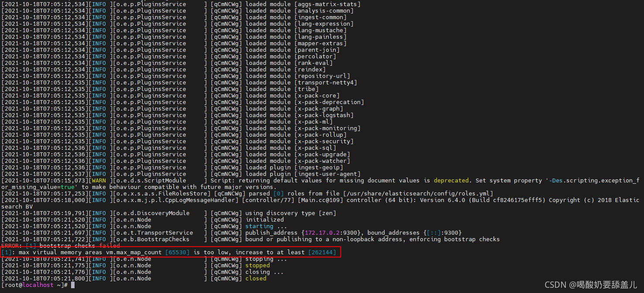The height and width of the screenshot is (293, 644).
Task: Click the o.e.x.s.a.s.FileRolesStore logger name
Action: coord(161,194)
